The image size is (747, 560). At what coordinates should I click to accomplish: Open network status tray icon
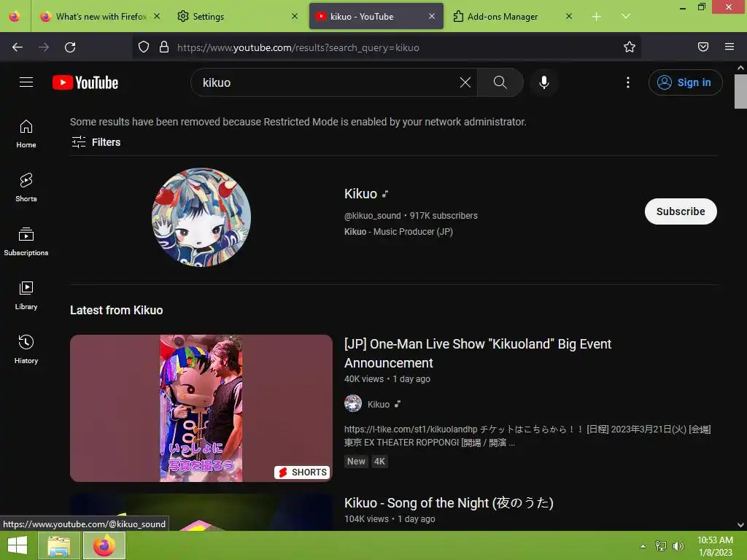[x=660, y=545]
